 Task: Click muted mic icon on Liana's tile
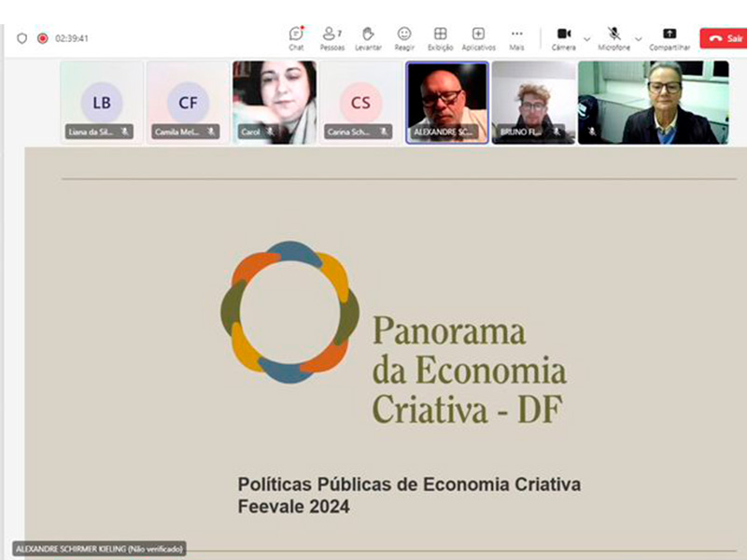pos(125,132)
